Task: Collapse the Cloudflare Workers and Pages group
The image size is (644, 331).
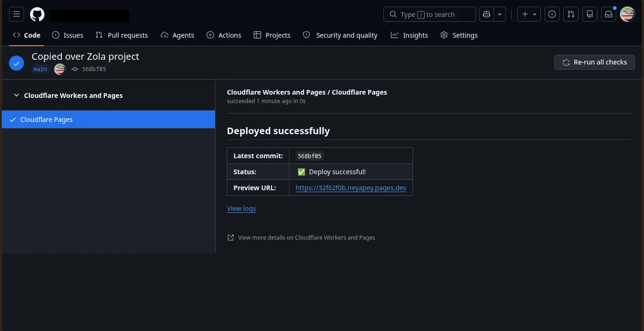Action: 68,96
